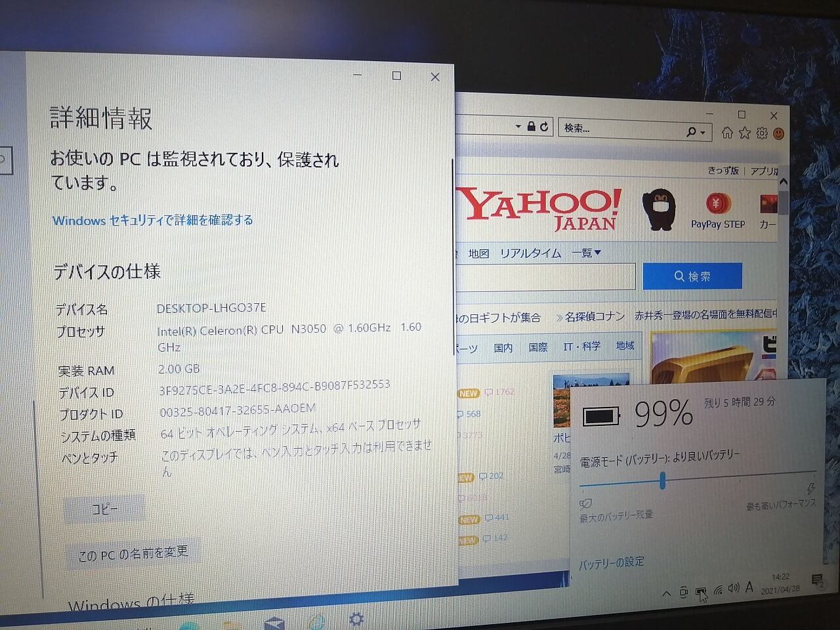Click the power mode slider thumb

coord(662,481)
